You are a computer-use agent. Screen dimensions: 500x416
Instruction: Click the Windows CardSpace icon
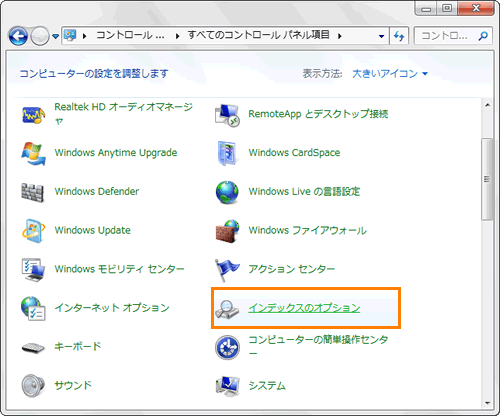point(227,153)
